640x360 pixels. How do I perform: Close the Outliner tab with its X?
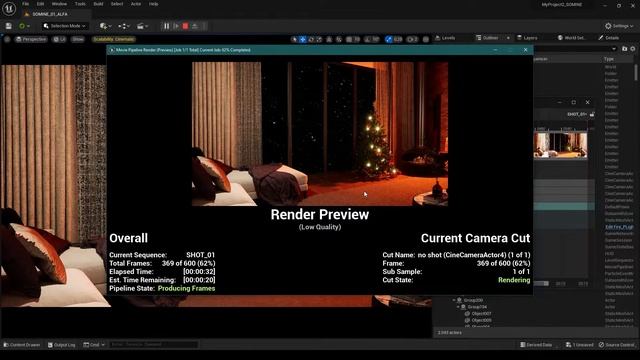(x=508, y=38)
